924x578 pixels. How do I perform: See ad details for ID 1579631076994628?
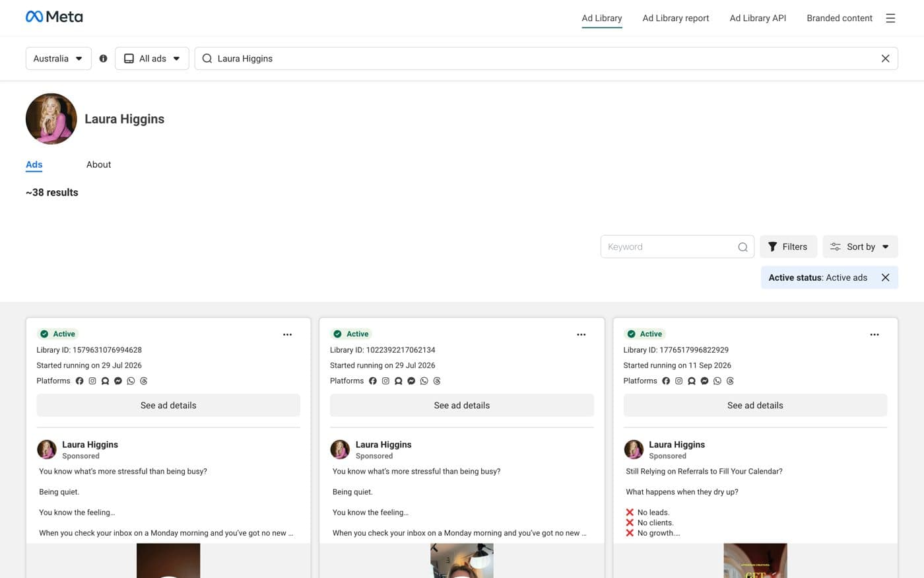click(168, 406)
